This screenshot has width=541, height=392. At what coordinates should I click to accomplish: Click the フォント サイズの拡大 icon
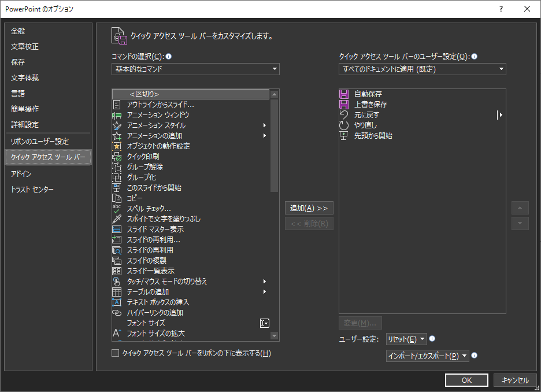[117, 334]
